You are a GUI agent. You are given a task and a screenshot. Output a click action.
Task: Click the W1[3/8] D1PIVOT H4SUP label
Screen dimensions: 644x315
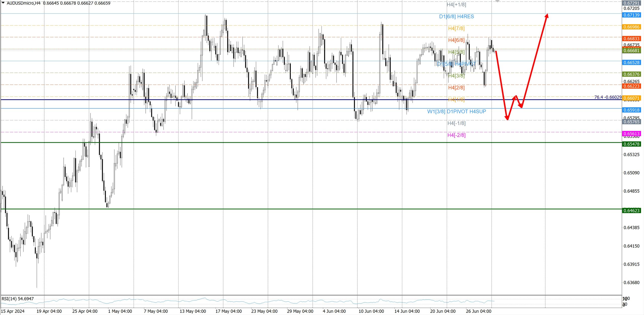[456, 111]
